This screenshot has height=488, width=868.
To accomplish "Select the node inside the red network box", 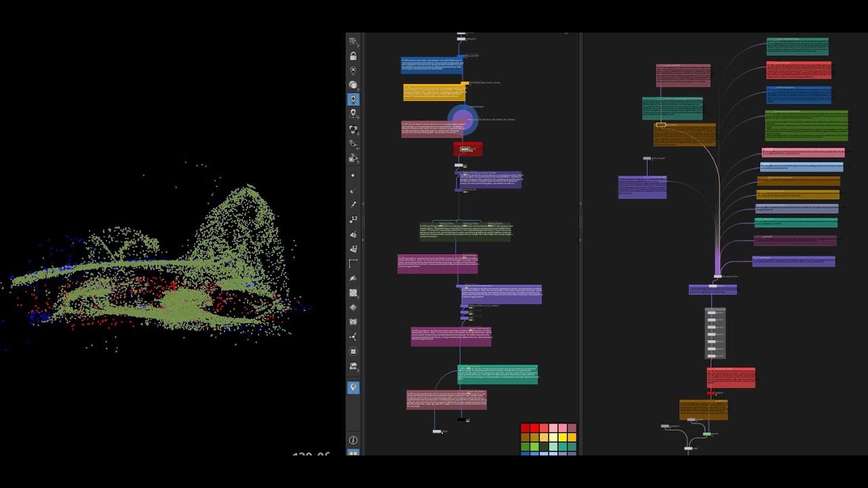I will point(465,149).
